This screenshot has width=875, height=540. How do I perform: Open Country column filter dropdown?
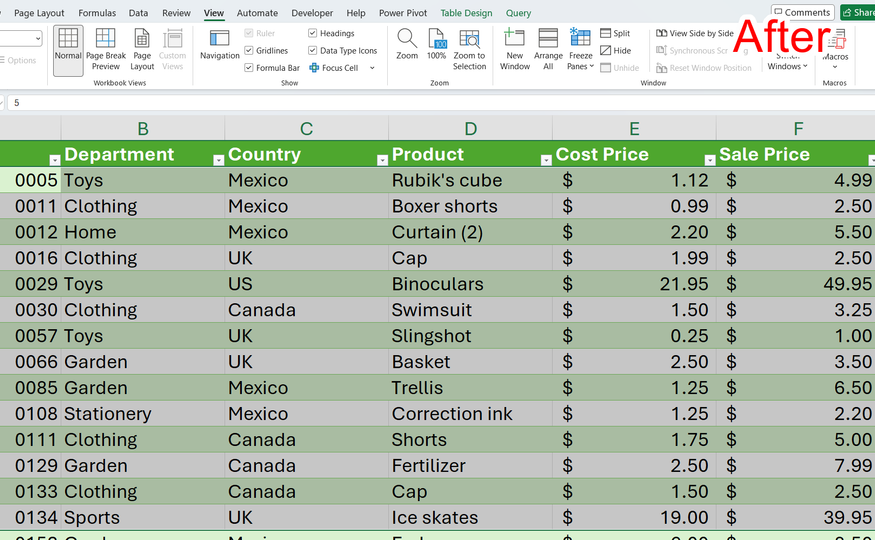tap(382, 160)
